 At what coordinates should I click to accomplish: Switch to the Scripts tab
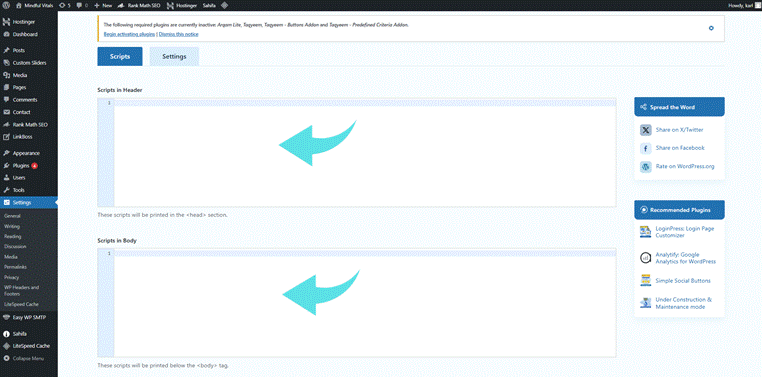pos(120,56)
